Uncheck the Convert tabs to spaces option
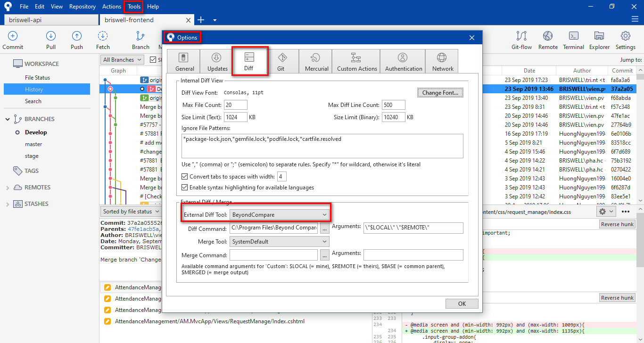Screen dimensions: 644x343 [x=184, y=176]
